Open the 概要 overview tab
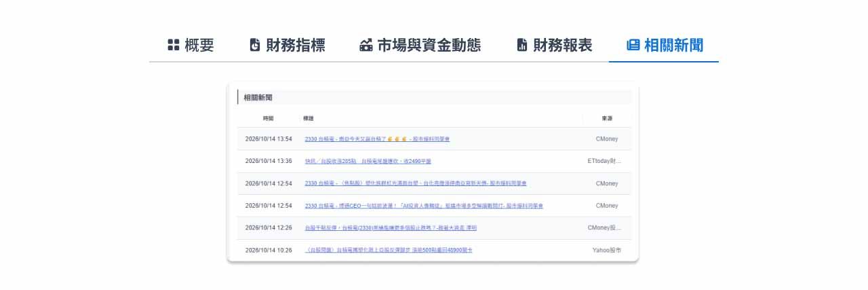868x290 pixels. (x=191, y=46)
